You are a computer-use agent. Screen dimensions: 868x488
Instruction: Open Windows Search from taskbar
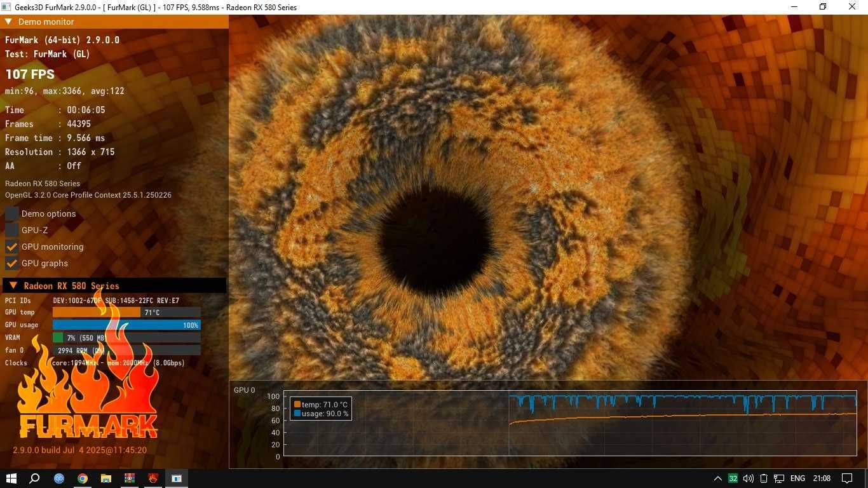35,478
